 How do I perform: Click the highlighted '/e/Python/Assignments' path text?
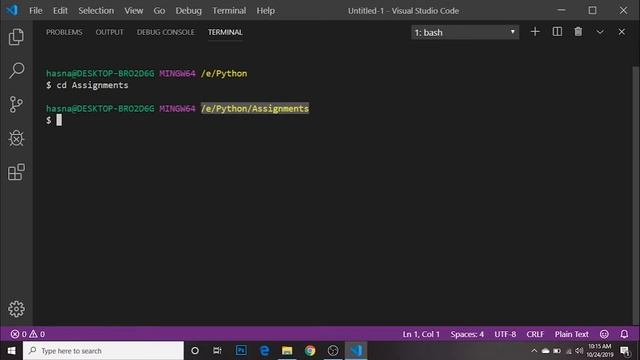click(255, 109)
